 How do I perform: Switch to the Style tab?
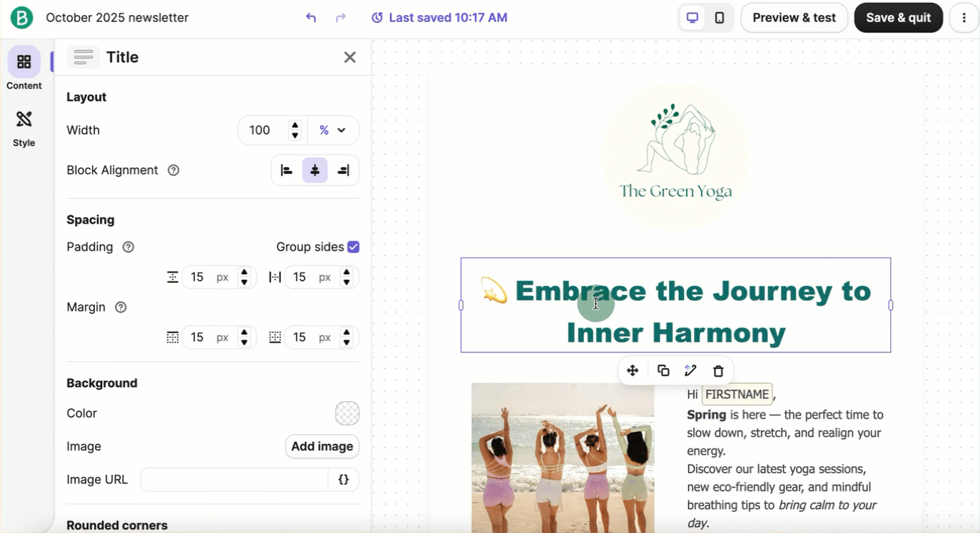[24, 126]
